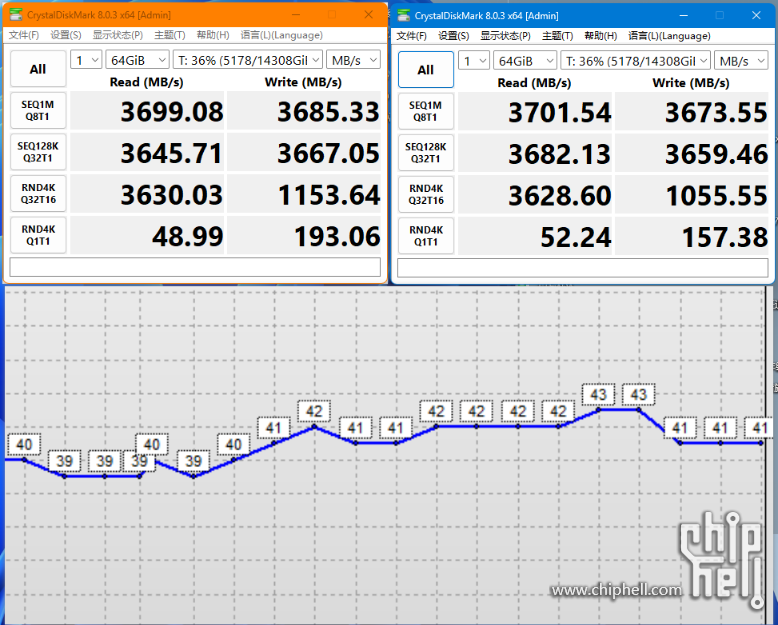
Task: Open 64GiB test size dropdown in orange window
Action: [x=137, y=60]
